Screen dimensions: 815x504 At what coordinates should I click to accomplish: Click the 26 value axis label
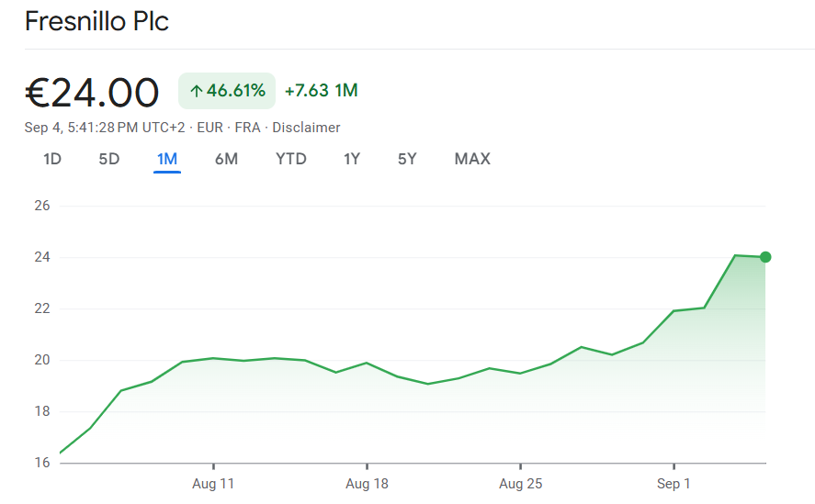pyautogui.click(x=41, y=206)
